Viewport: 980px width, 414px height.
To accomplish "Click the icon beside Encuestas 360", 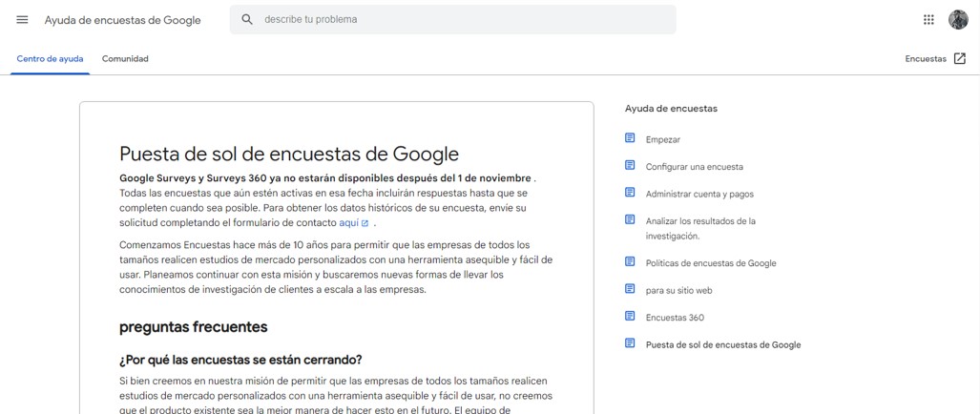I will [630, 316].
